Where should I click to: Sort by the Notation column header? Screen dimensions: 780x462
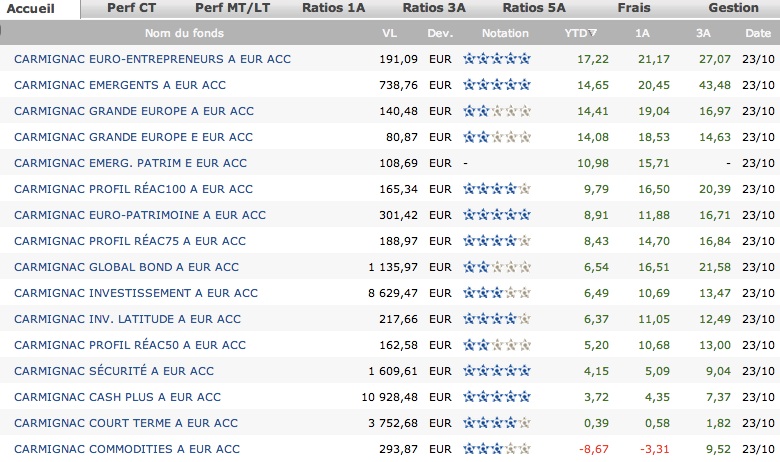tap(505, 33)
